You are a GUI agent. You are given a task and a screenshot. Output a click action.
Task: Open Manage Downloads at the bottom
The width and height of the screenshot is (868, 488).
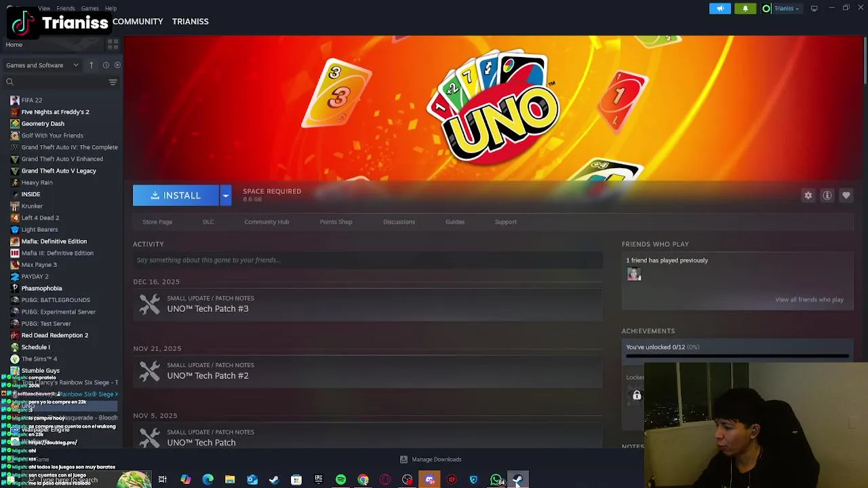[x=431, y=460]
